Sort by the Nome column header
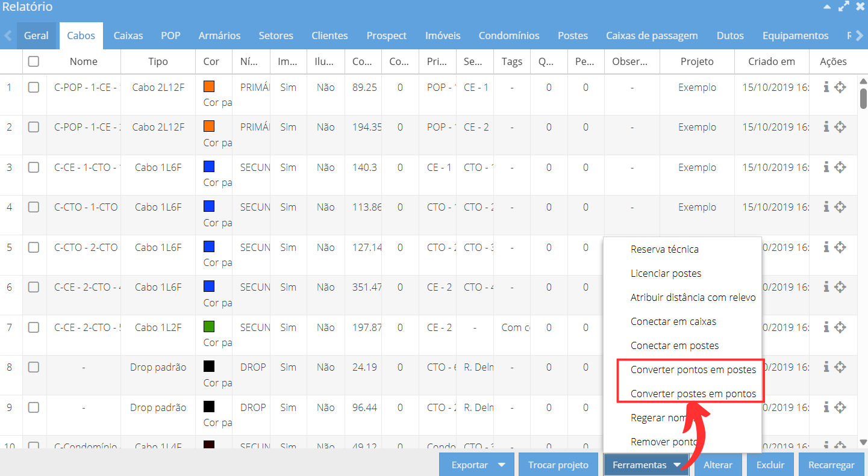 84,61
